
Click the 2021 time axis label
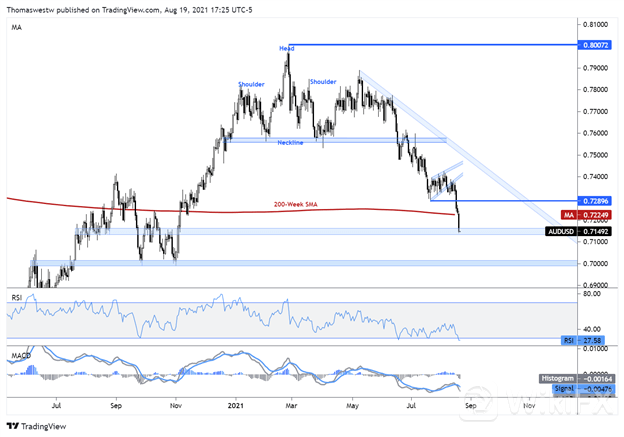pyautogui.click(x=235, y=407)
